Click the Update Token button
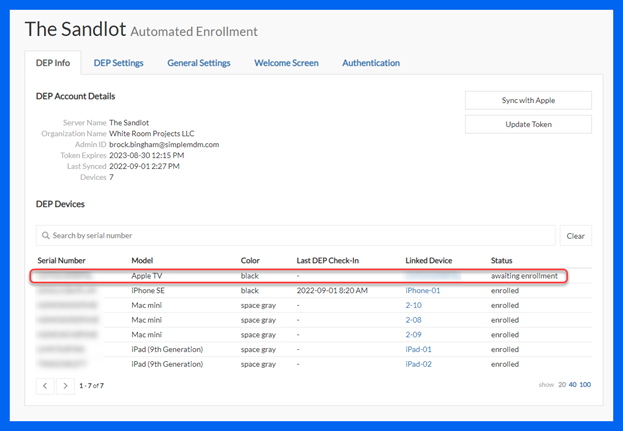The image size is (623, 431). tap(528, 124)
